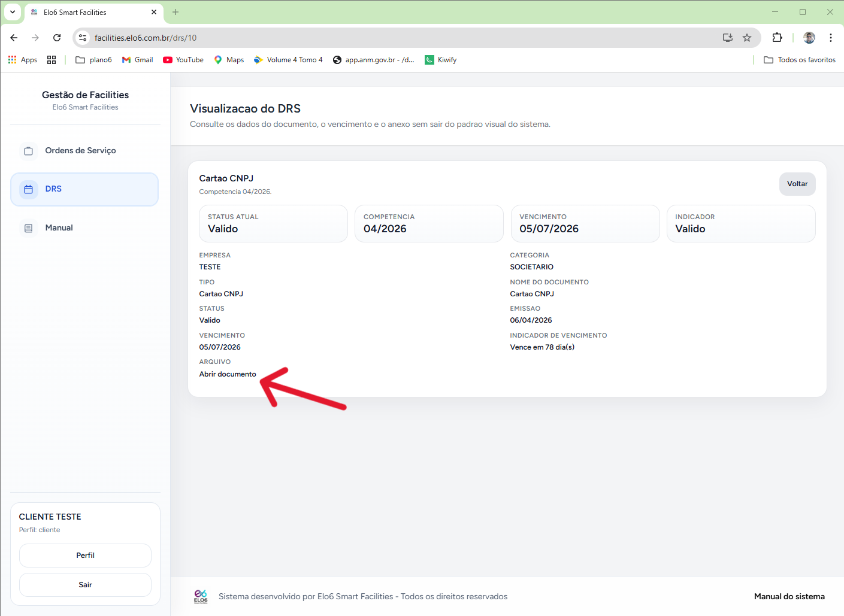Click the CLIENTE TESTE user name
844x616 pixels.
pyautogui.click(x=50, y=517)
